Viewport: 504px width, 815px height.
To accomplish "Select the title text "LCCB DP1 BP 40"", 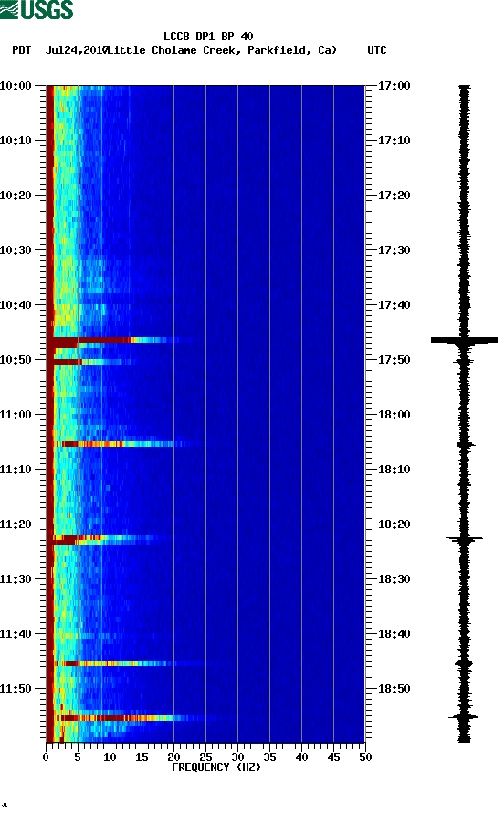I will (x=208, y=37).
